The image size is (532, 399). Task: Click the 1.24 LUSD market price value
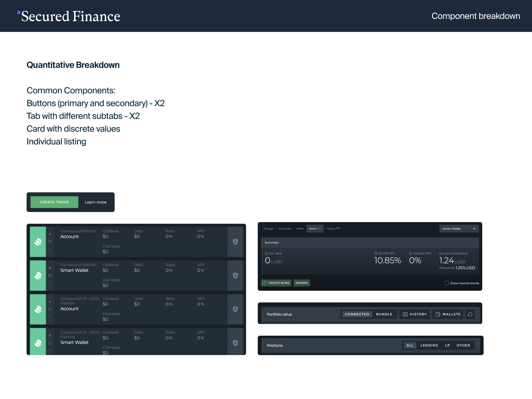pos(452,261)
